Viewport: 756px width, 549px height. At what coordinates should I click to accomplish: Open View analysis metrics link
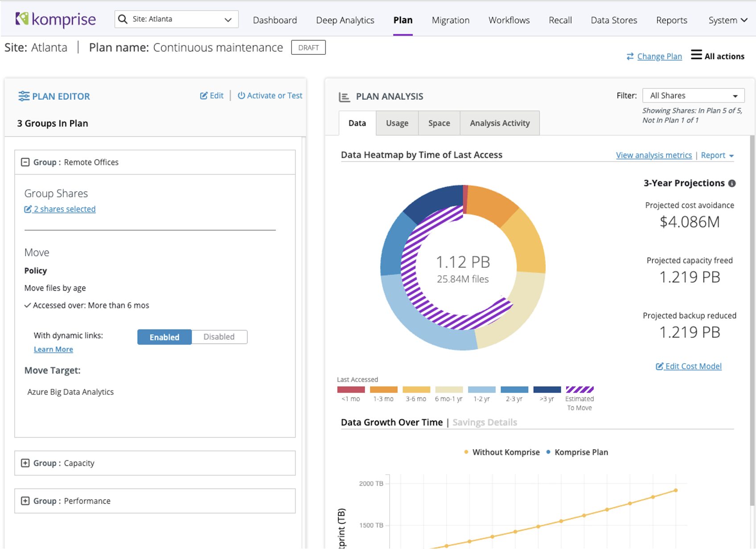[x=654, y=155]
